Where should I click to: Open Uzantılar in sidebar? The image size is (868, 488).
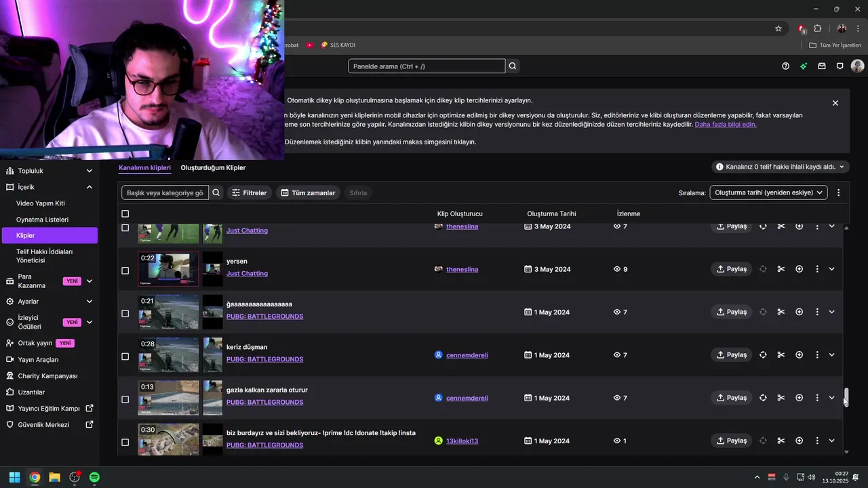(x=31, y=392)
